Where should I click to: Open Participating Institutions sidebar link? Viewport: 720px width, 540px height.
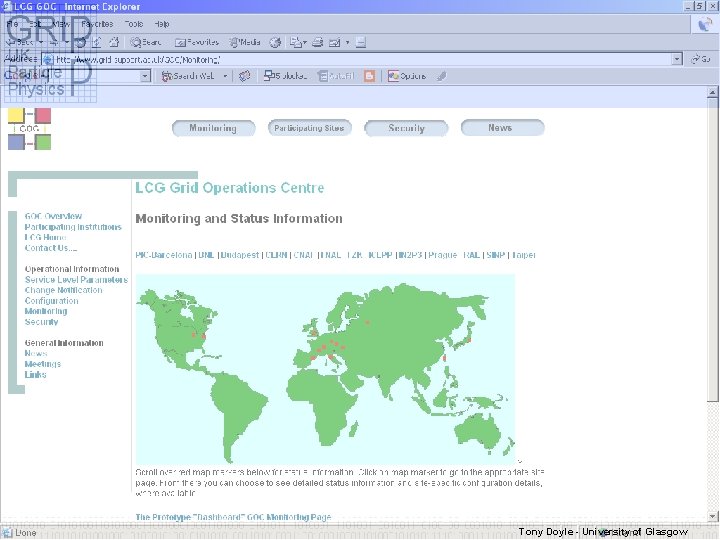coord(73,227)
